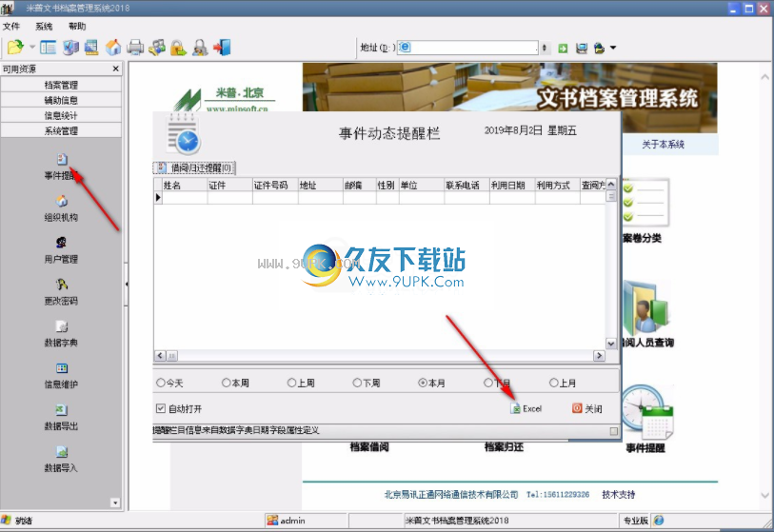Switch to 借阅归还提醒(0) tab
774x532 pixels.
pos(195,167)
